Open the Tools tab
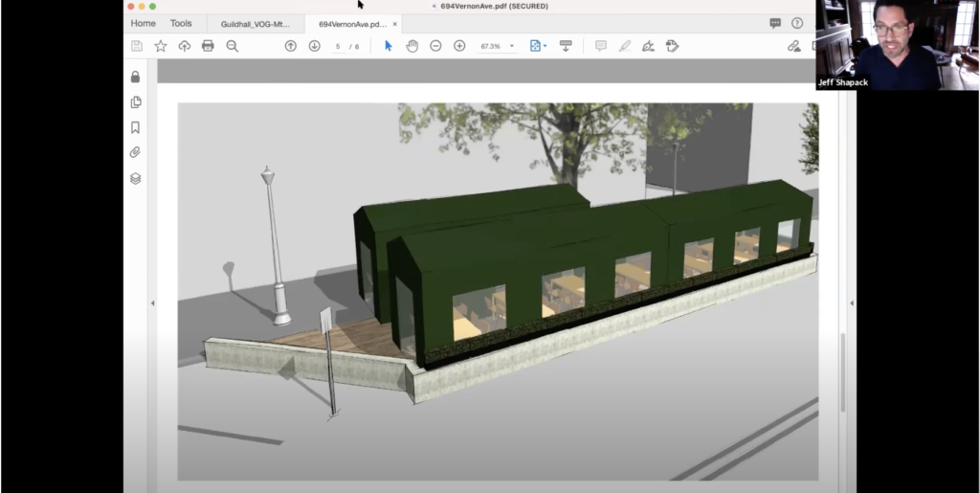980x493 pixels. [x=181, y=23]
